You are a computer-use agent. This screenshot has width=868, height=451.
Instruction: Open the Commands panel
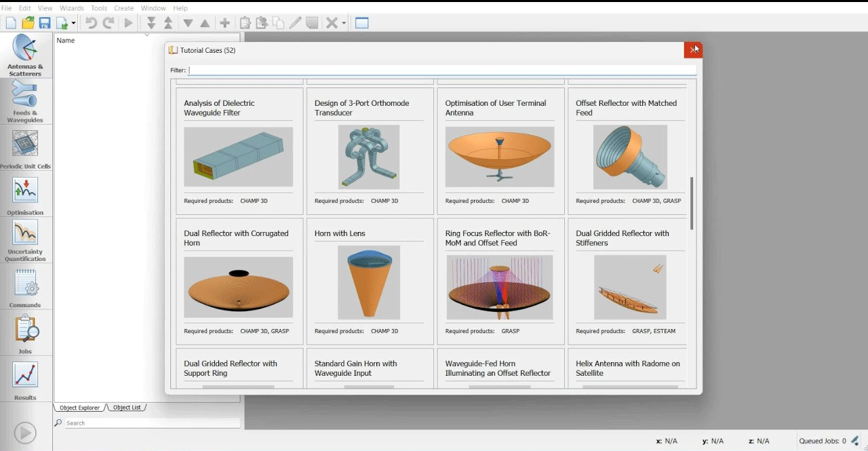(25, 288)
